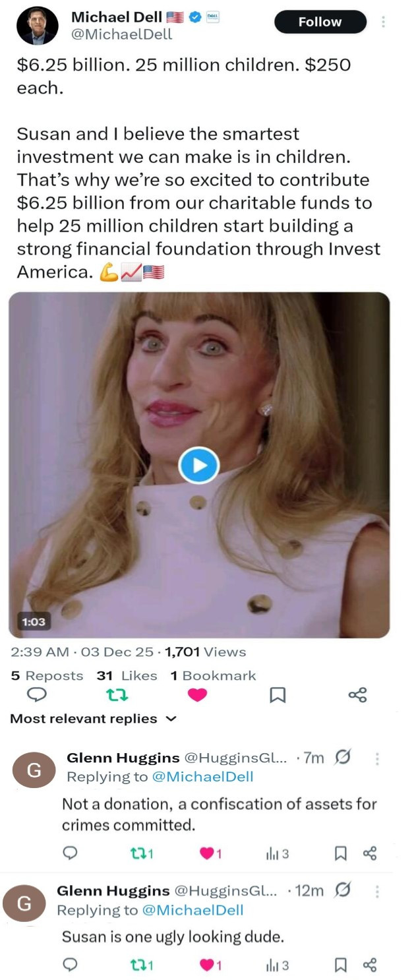Image resolution: width=418 pixels, height=980 pixels.
Task: Open Glenn Huggins avatar on first reply
Action: (36, 770)
